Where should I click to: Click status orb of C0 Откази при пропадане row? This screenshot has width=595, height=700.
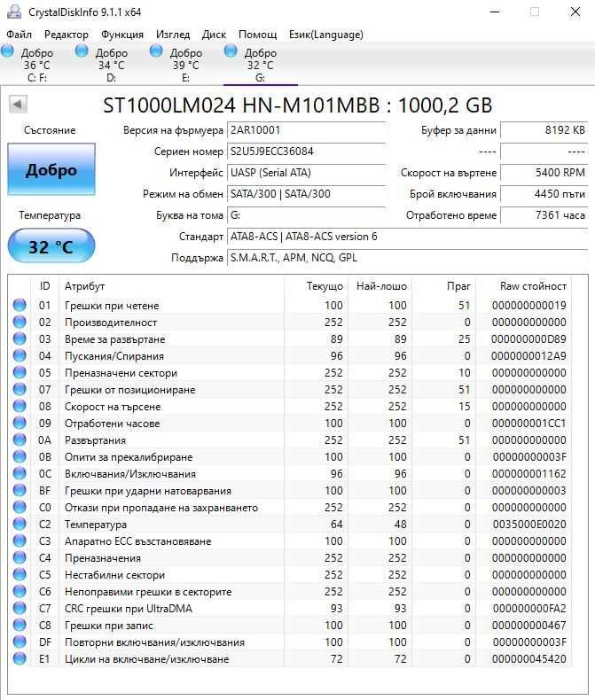point(20,507)
